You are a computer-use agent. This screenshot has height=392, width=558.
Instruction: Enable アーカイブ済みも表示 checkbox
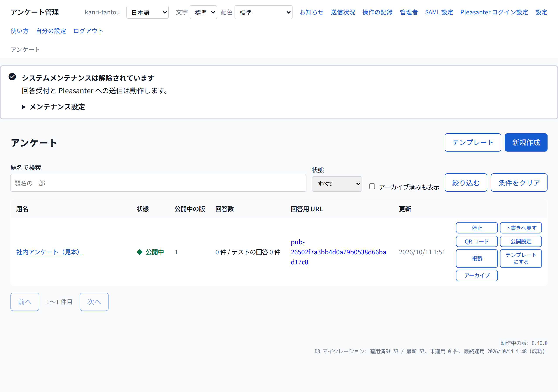pos(372,186)
